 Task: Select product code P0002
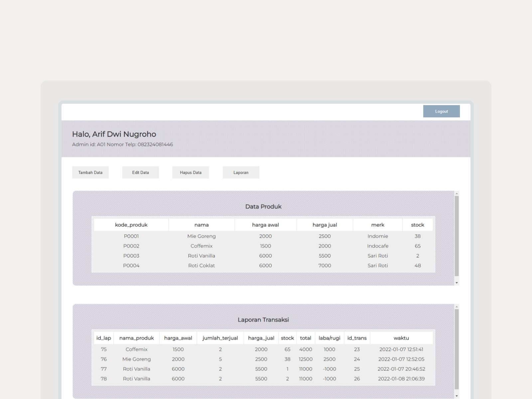click(x=131, y=246)
